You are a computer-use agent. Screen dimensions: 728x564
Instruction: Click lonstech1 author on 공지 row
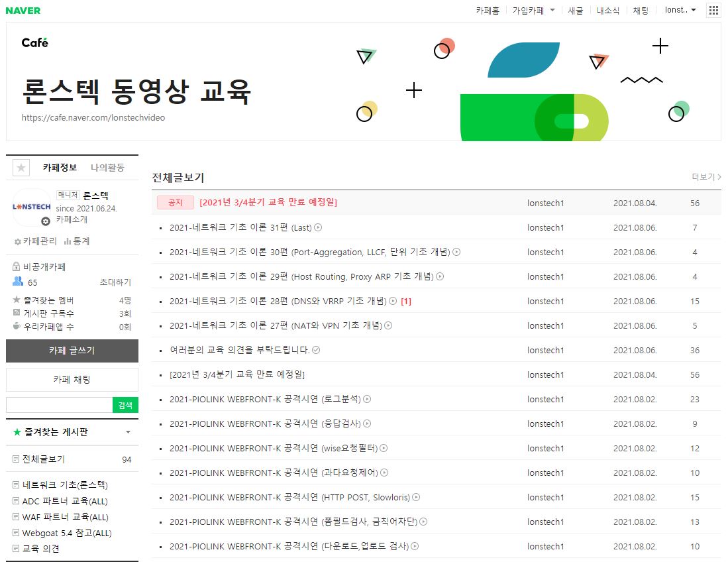pos(546,203)
